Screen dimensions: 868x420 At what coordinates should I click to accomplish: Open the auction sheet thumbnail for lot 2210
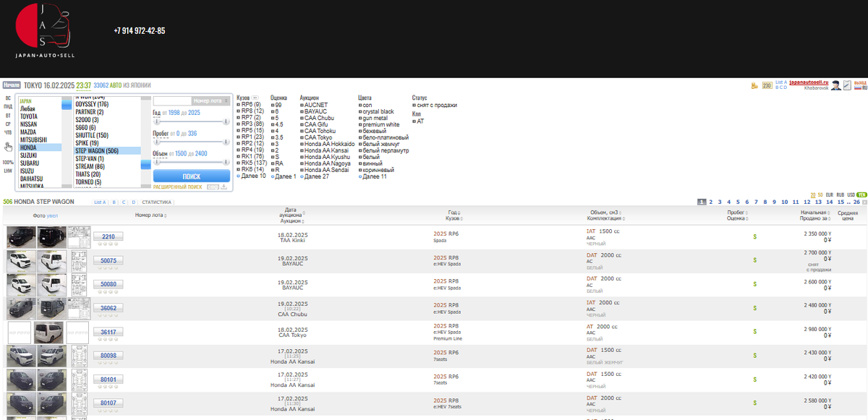[78, 237]
